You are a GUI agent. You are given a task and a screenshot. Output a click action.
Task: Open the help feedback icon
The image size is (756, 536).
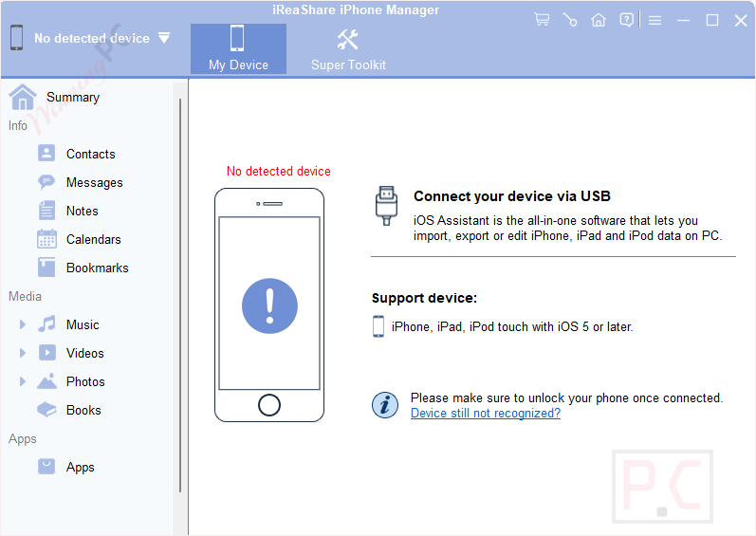[x=626, y=20]
